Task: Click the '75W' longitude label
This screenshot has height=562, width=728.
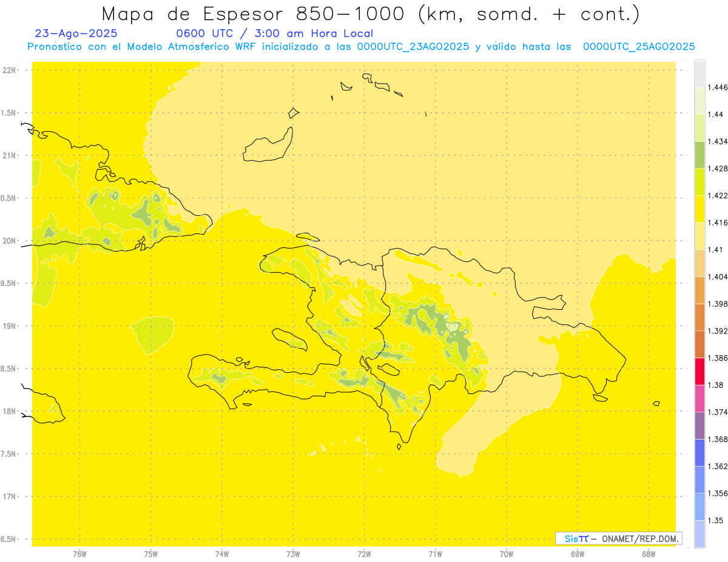Action: [151, 554]
